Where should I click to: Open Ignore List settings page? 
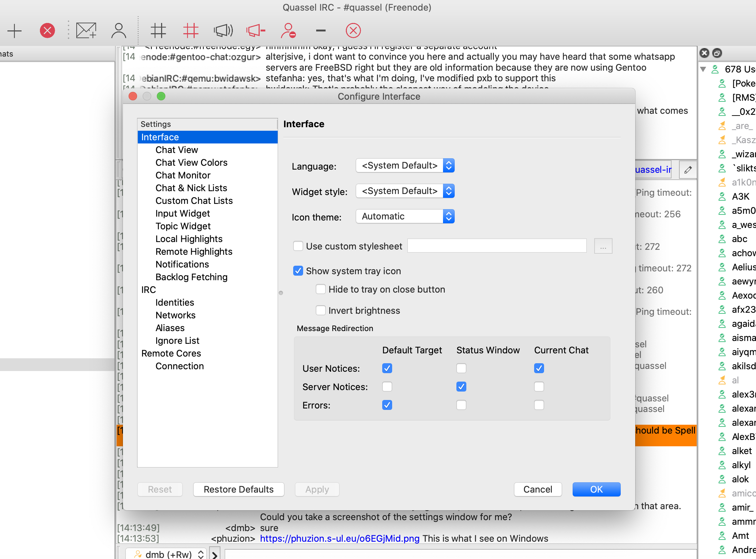[177, 341]
